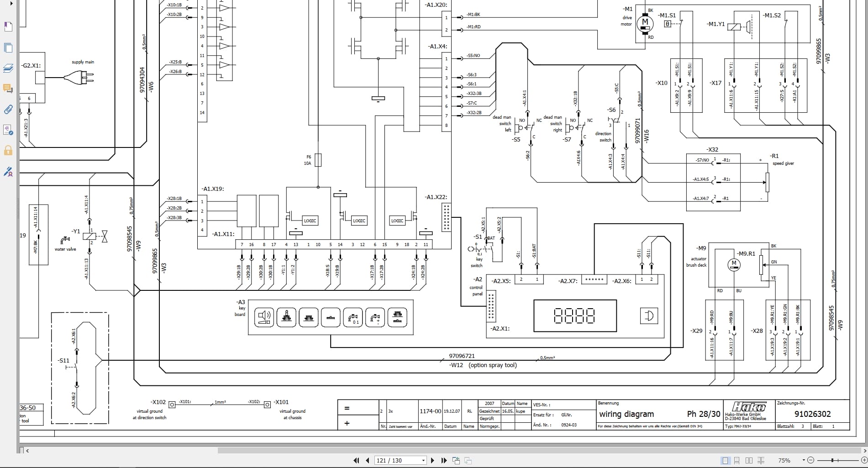The height and width of the screenshot is (468, 868).
Task: Open the Digital Signatures panel
Action: [8, 172]
